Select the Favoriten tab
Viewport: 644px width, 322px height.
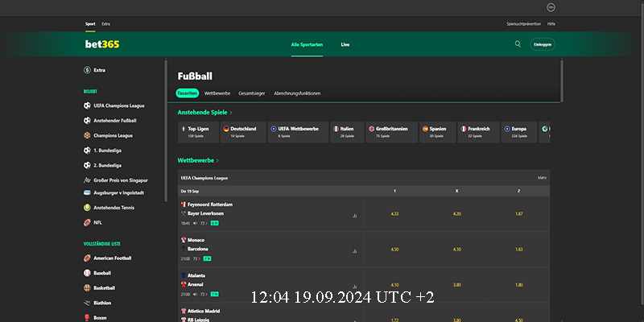(188, 93)
